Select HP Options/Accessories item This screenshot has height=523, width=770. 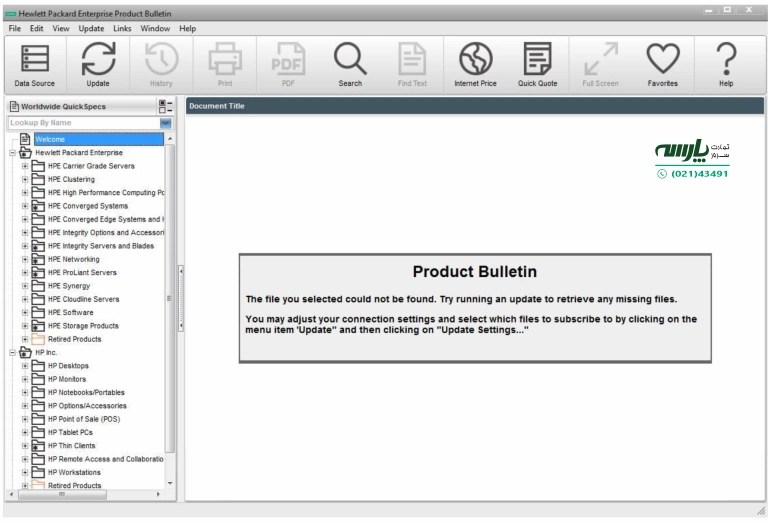pos(87,406)
